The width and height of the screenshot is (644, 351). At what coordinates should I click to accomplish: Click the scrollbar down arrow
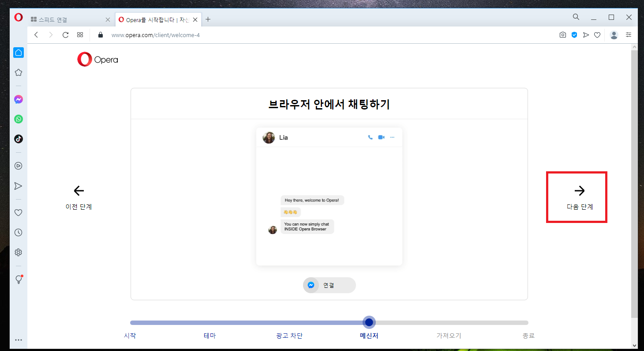[634, 345]
